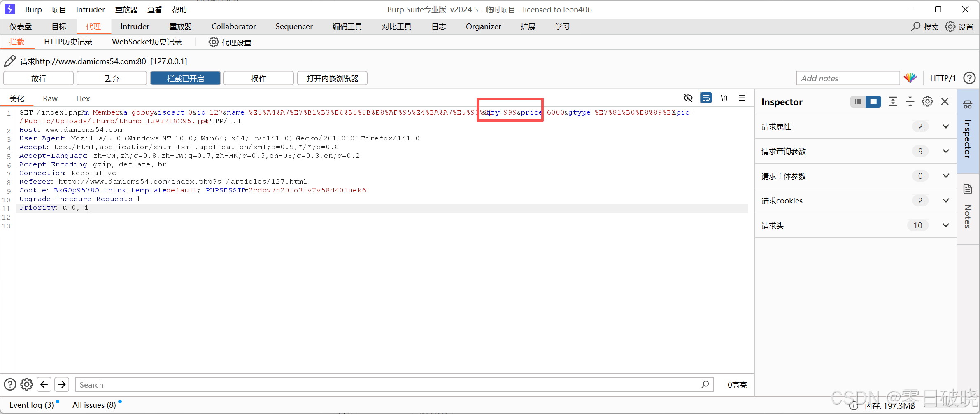The width and height of the screenshot is (980, 414).
Task: Click memory info icon in status bar
Action: 854,406
